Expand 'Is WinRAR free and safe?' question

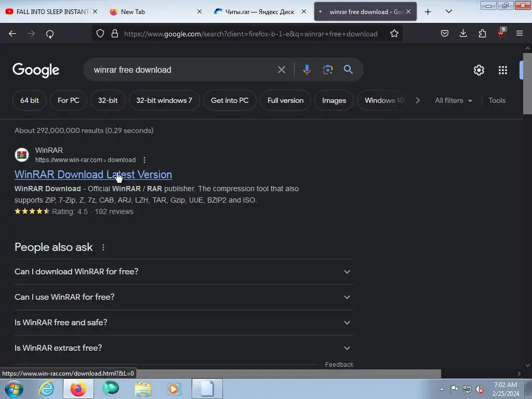[x=183, y=323]
